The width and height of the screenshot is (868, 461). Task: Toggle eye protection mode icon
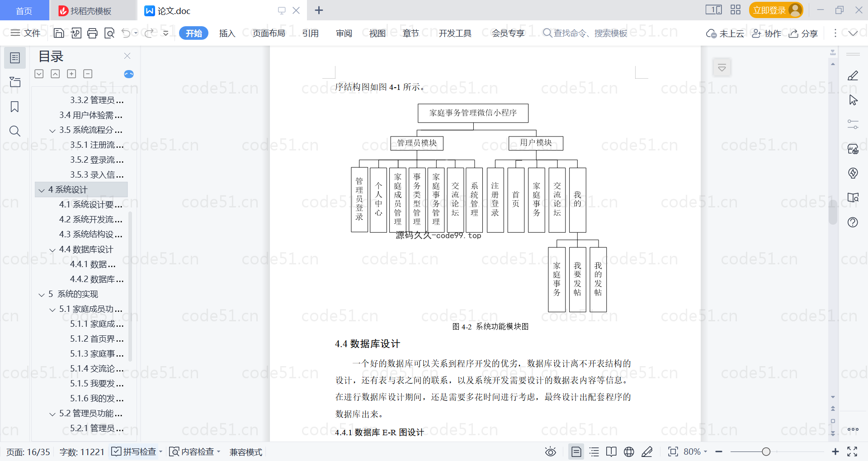(x=551, y=452)
